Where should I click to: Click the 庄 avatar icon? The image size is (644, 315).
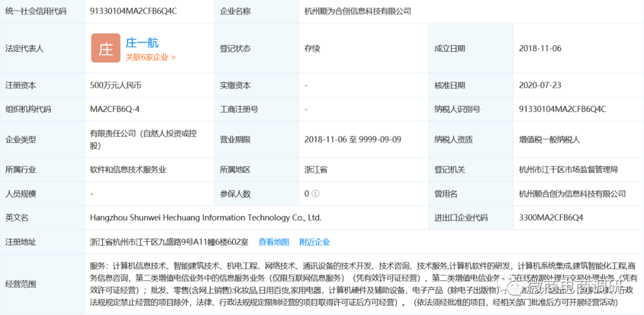click(x=106, y=48)
